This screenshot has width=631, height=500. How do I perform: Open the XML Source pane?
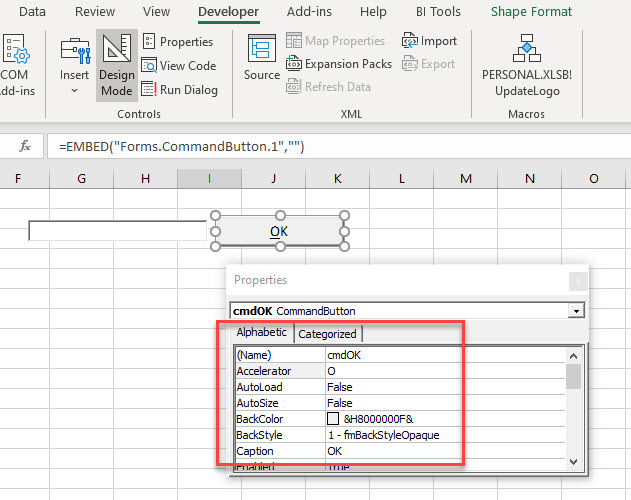tap(262, 60)
